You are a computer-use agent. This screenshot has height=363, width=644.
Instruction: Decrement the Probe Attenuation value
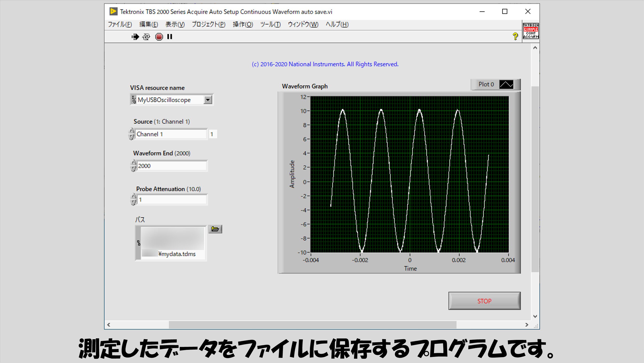coord(134,202)
